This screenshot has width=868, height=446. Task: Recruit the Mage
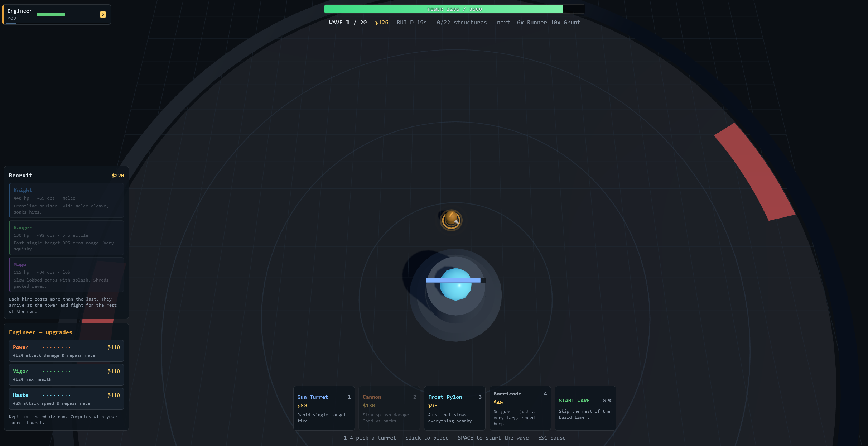66,275
